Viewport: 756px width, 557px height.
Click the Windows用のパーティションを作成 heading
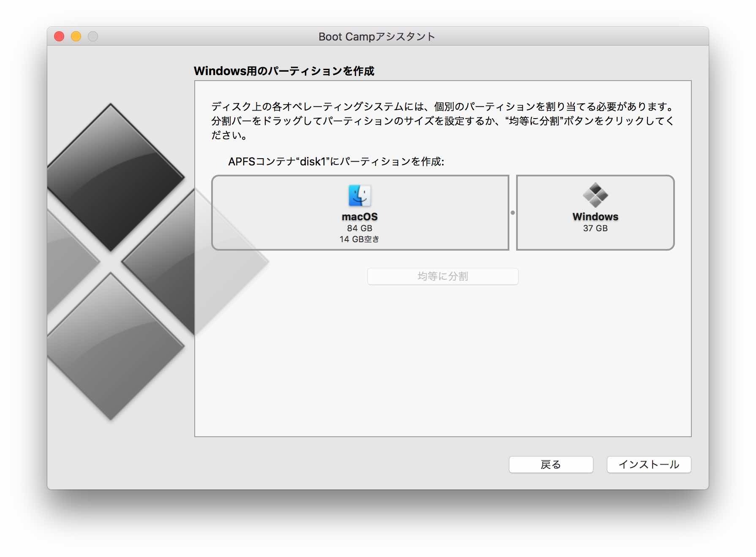pyautogui.click(x=284, y=71)
